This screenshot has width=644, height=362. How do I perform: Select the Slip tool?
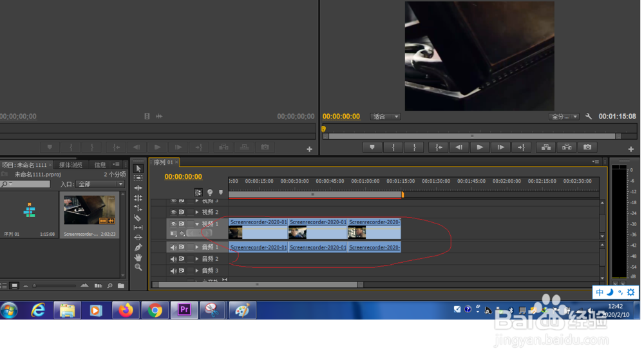click(138, 227)
